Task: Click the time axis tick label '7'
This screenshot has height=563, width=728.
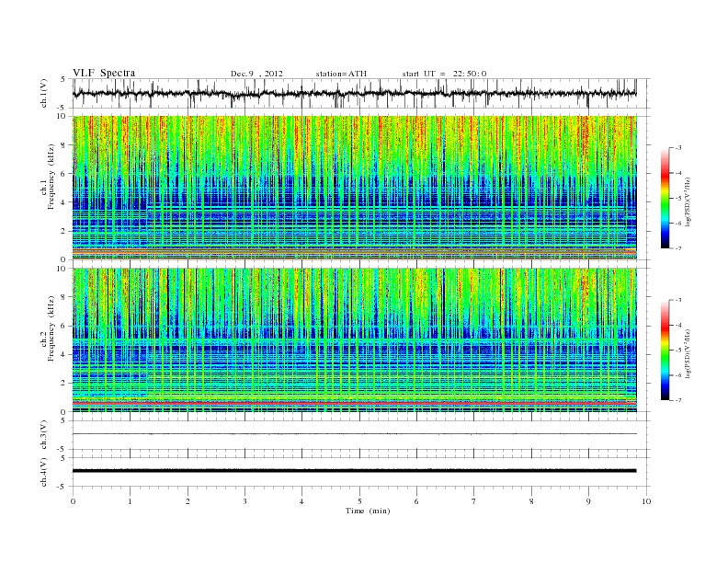Action: 474,501
